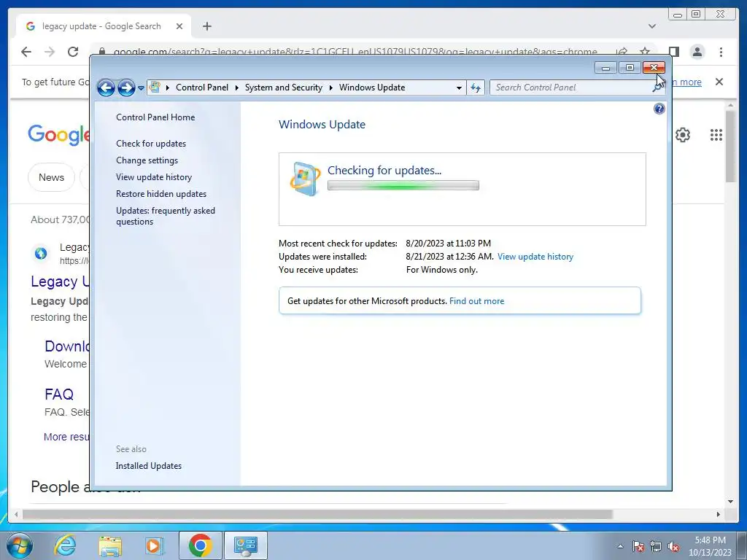Minimize the Windows Update window
The image size is (747, 560).
(605, 68)
